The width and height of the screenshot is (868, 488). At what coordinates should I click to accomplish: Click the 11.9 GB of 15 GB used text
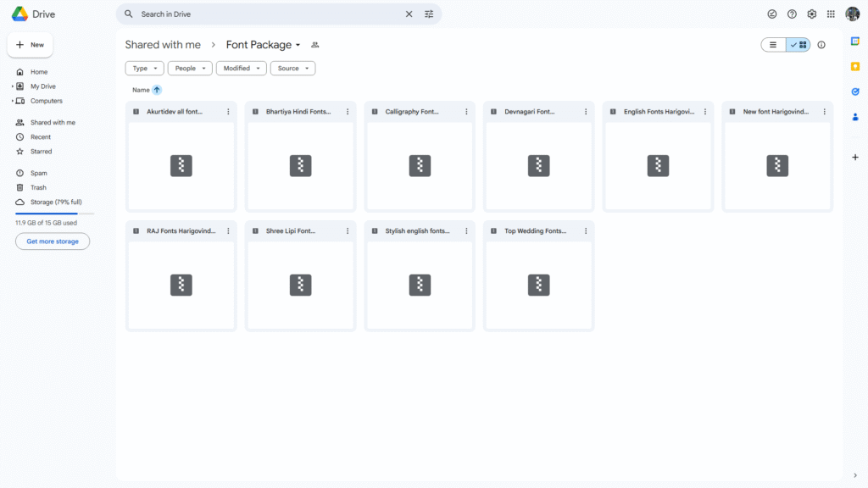coord(46,223)
